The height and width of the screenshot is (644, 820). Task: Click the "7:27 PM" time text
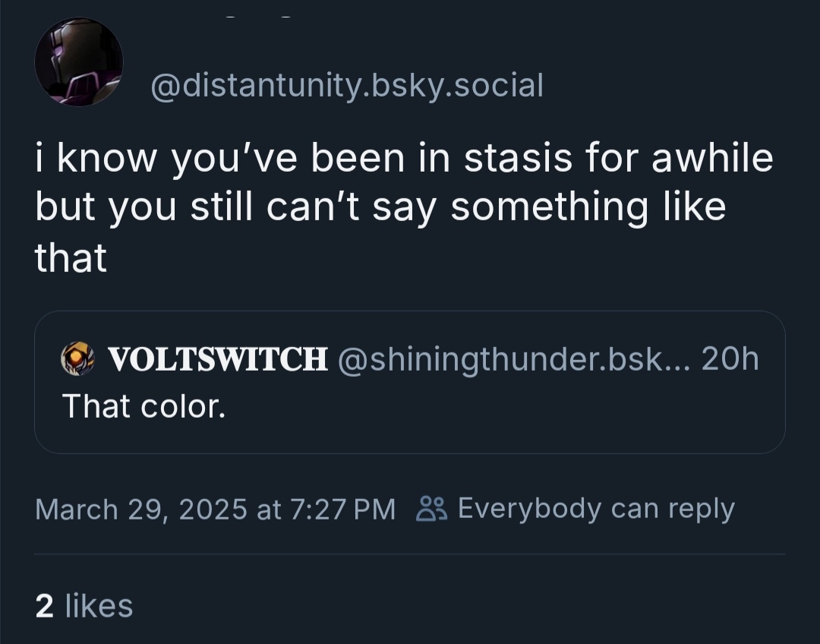point(344,509)
